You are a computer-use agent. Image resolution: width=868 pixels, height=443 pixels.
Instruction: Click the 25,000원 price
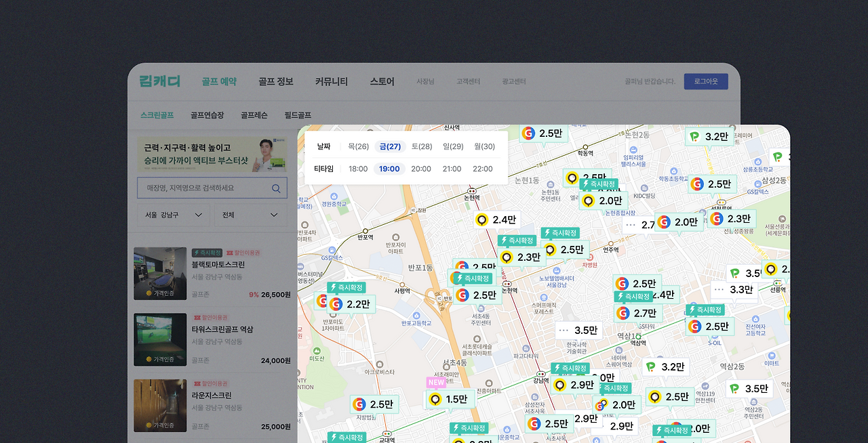pos(276,426)
